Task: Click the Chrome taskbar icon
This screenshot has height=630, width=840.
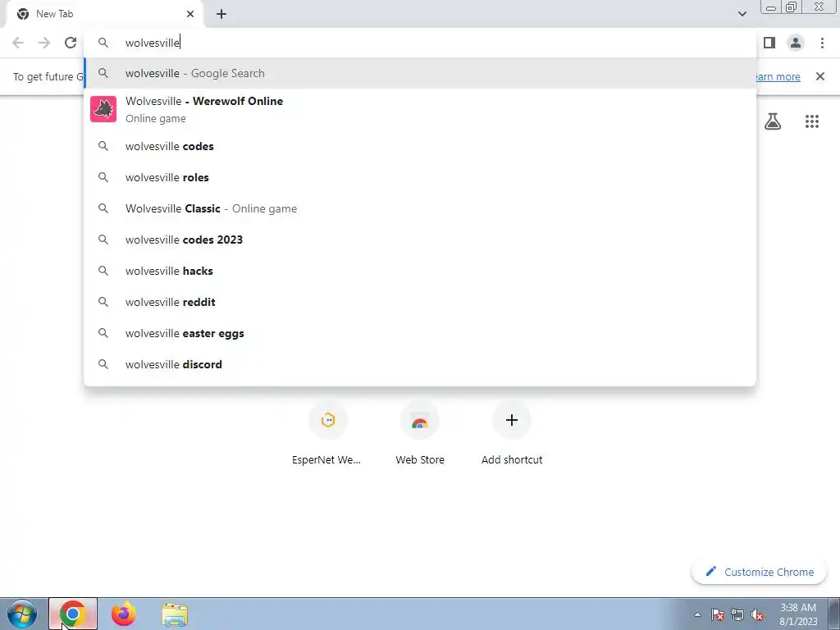Action: coord(73,614)
